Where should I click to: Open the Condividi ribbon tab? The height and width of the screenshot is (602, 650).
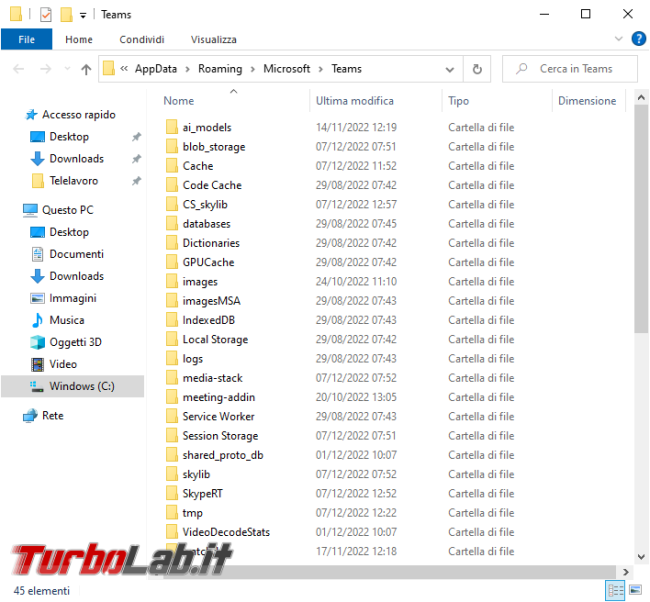pyautogui.click(x=142, y=39)
